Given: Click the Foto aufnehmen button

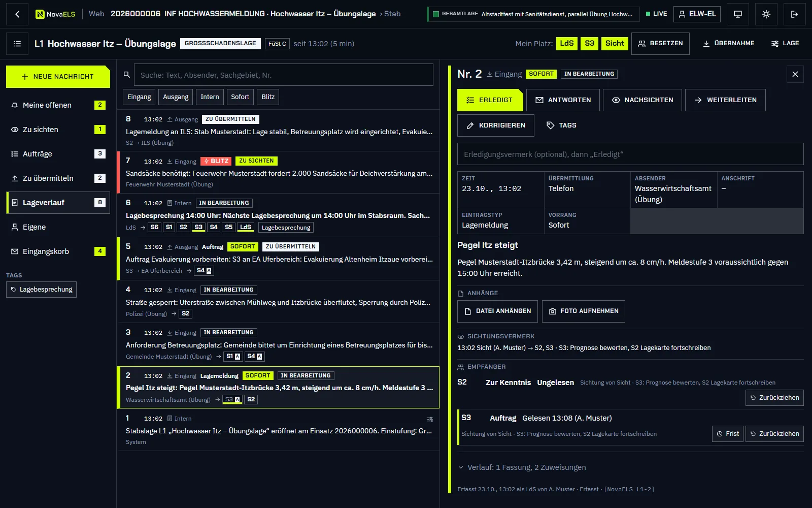Looking at the screenshot, I should 584,311.
